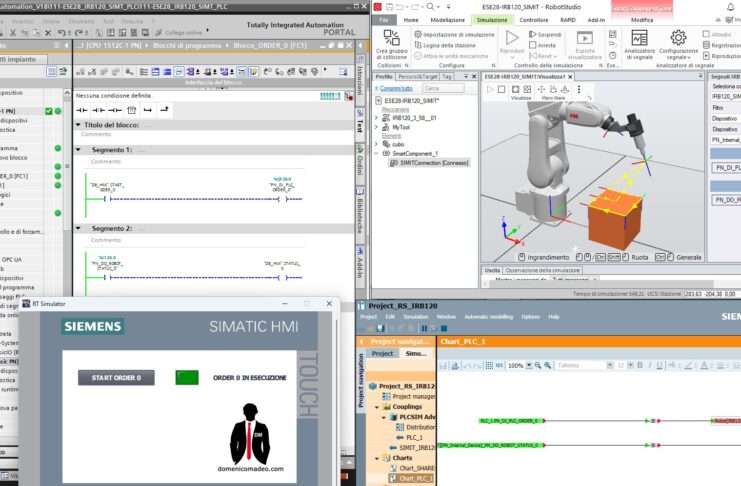Collapse Segmento 1 network
741x486 pixels.
(78, 149)
